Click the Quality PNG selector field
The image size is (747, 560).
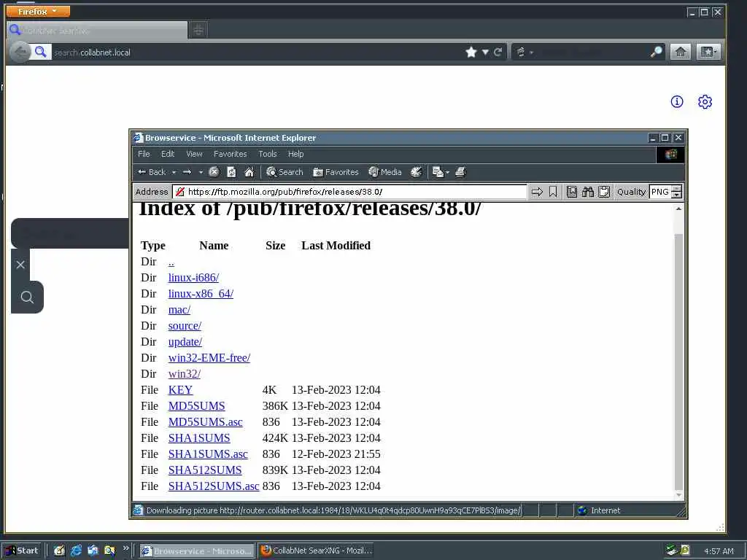coord(660,192)
